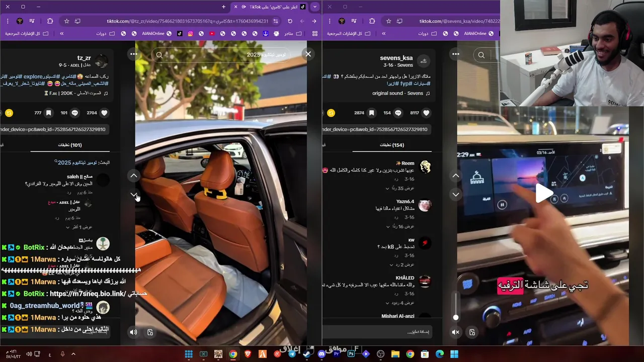The image size is (644, 362).
Task: Expand "عرض 4 ردود" replies under KHÂLED
Action: click(400, 303)
